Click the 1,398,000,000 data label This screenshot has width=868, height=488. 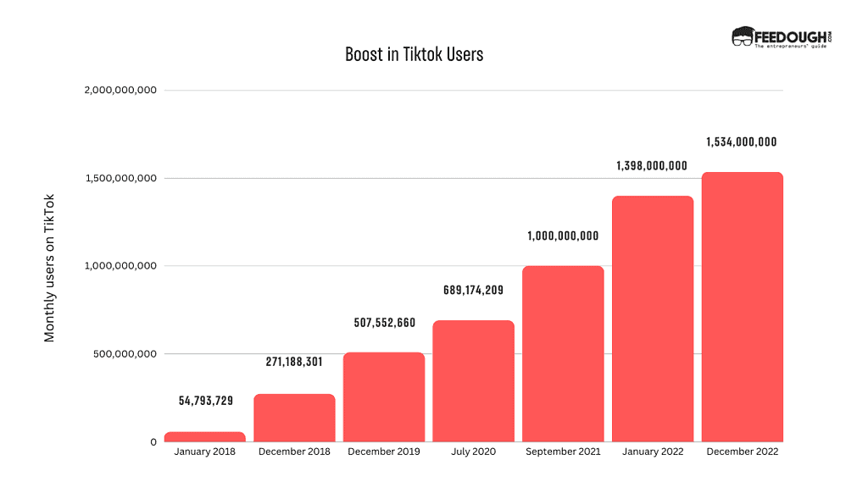coord(652,166)
